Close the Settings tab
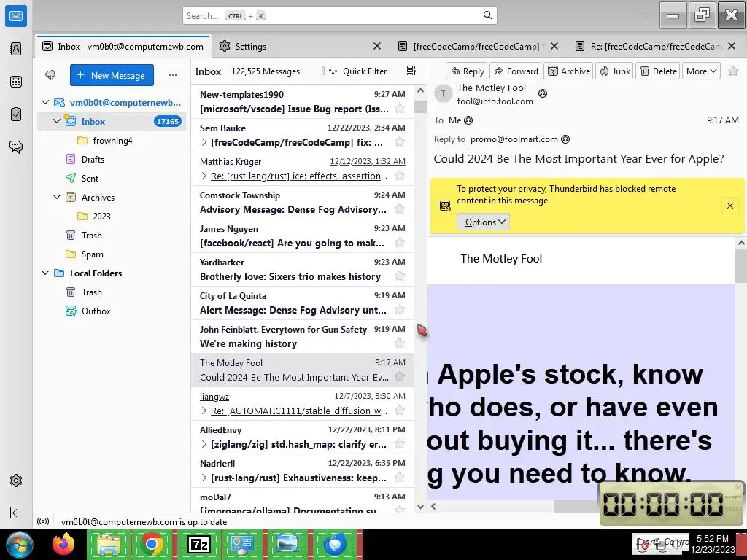Screen dimensions: 747x560 pyautogui.click(x=377, y=46)
